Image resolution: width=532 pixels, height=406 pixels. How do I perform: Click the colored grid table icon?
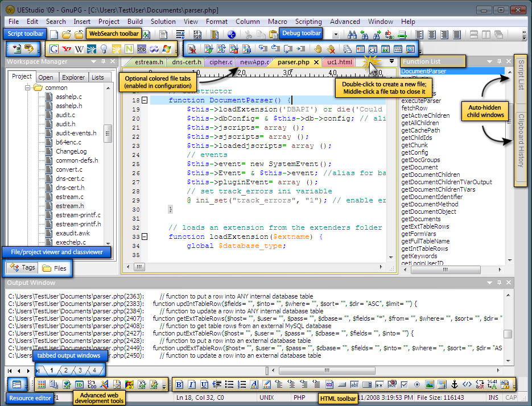click(x=42, y=384)
